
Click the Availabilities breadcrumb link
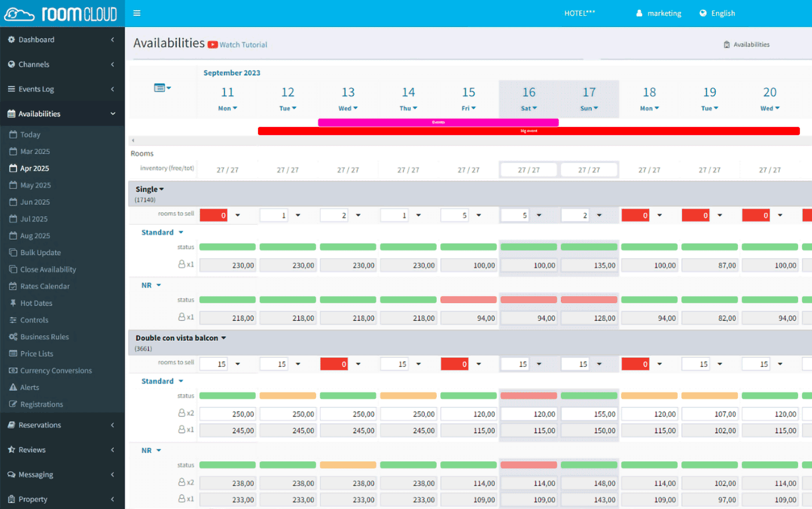pyautogui.click(x=751, y=45)
